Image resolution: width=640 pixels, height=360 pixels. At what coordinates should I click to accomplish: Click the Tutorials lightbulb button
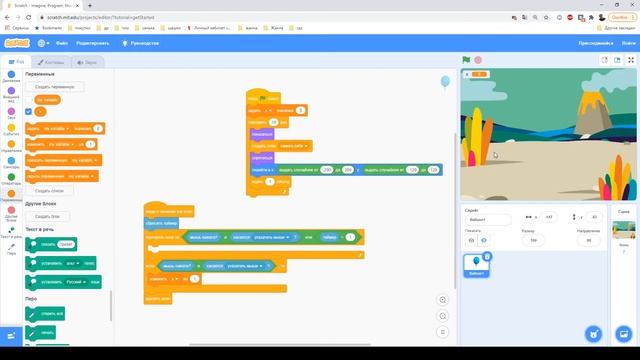click(140, 43)
